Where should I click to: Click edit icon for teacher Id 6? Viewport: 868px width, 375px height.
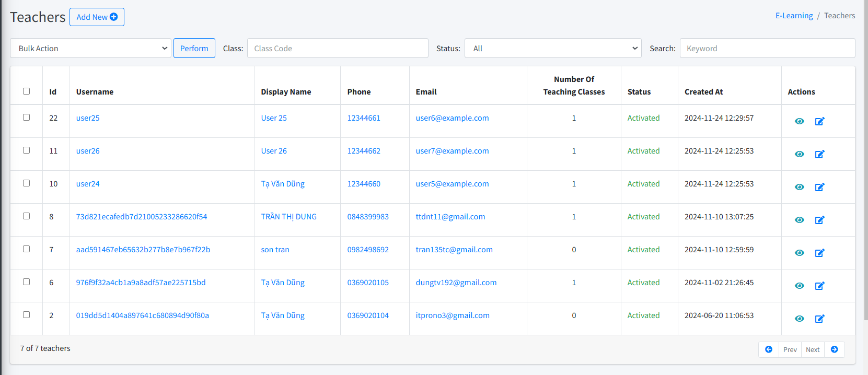point(819,286)
